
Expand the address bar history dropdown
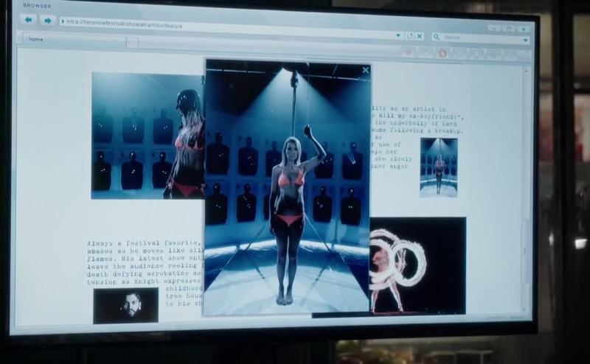click(399, 35)
